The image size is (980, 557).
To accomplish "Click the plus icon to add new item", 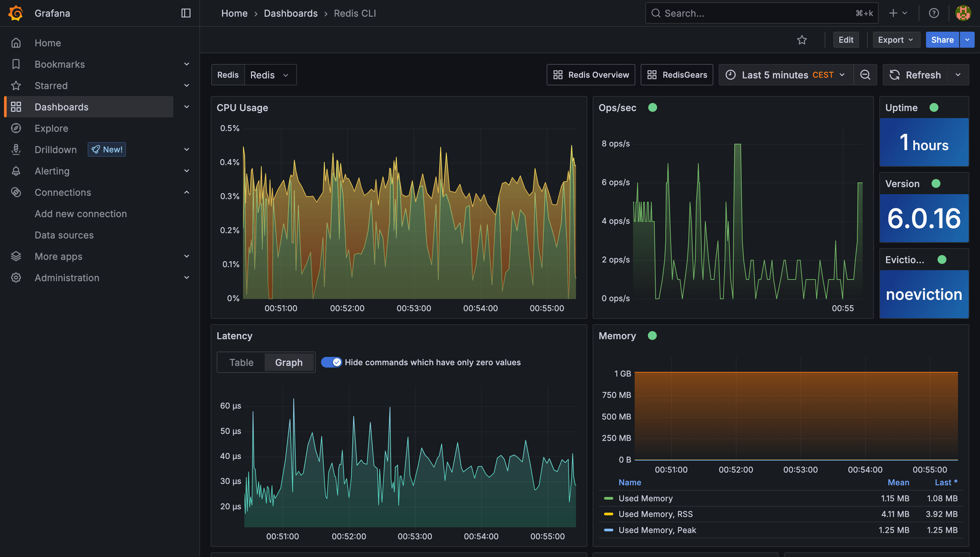I will tap(893, 13).
